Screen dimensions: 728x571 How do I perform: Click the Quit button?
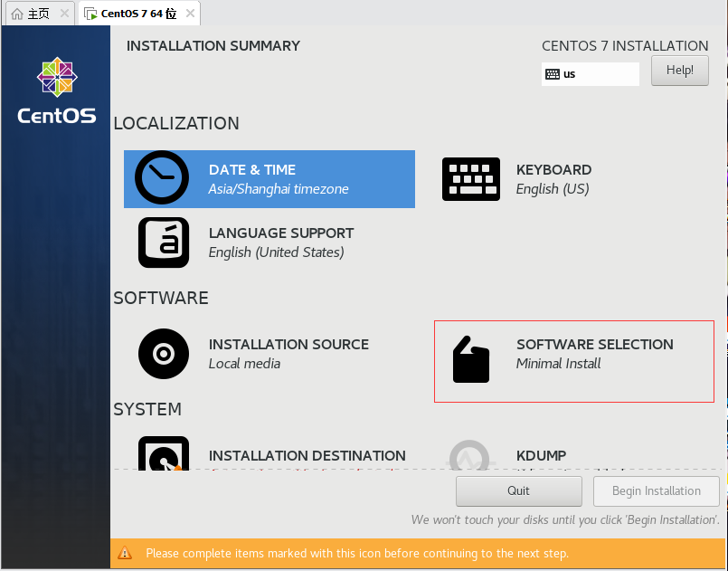click(x=518, y=491)
